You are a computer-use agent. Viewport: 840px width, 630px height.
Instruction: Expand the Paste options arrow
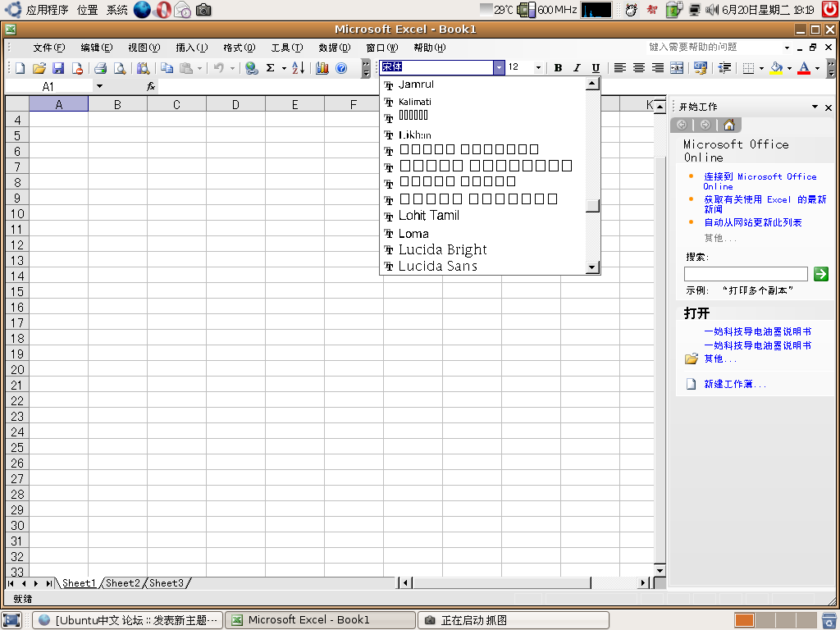(199, 68)
